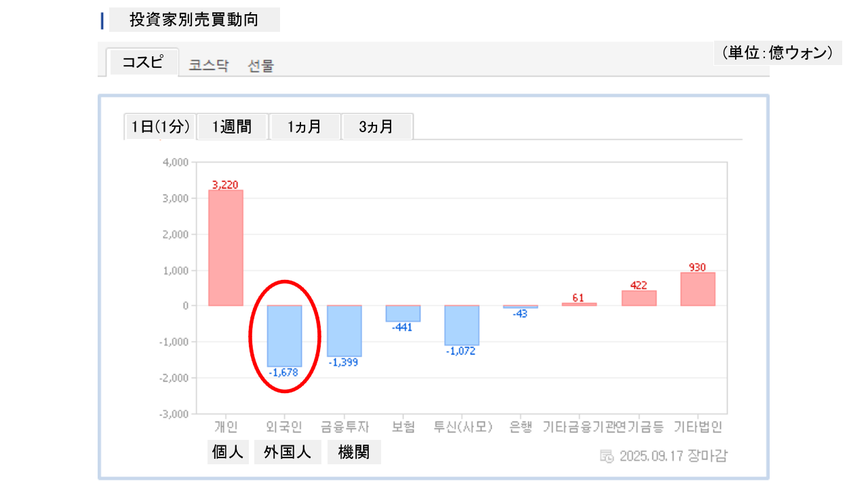The width and height of the screenshot is (868, 488).
Task: Click the 연기금등 bar showing 422
Action: (x=639, y=298)
